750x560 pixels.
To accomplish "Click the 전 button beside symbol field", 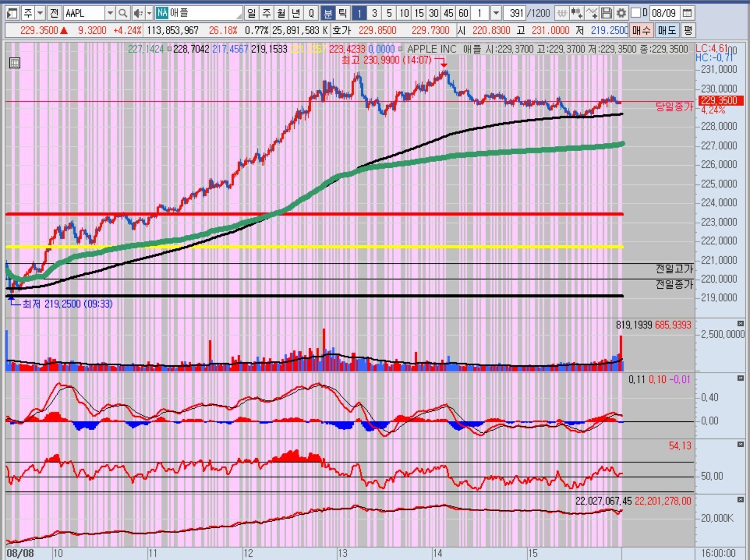I will (55, 13).
